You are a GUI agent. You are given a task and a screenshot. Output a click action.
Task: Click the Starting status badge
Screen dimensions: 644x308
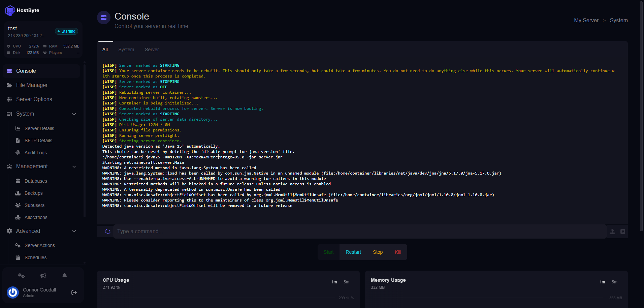click(x=67, y=31)
